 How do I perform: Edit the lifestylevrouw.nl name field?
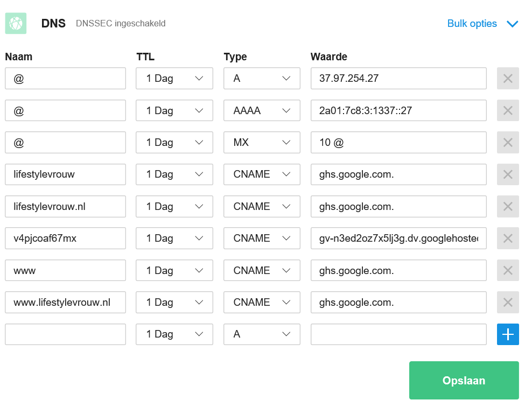[x=66, y=206]
